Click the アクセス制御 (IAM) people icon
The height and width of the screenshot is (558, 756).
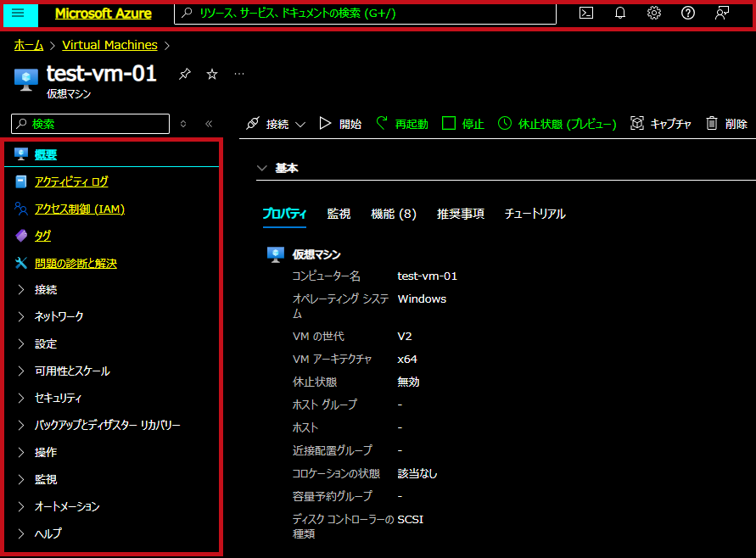(x=21, y=209)
